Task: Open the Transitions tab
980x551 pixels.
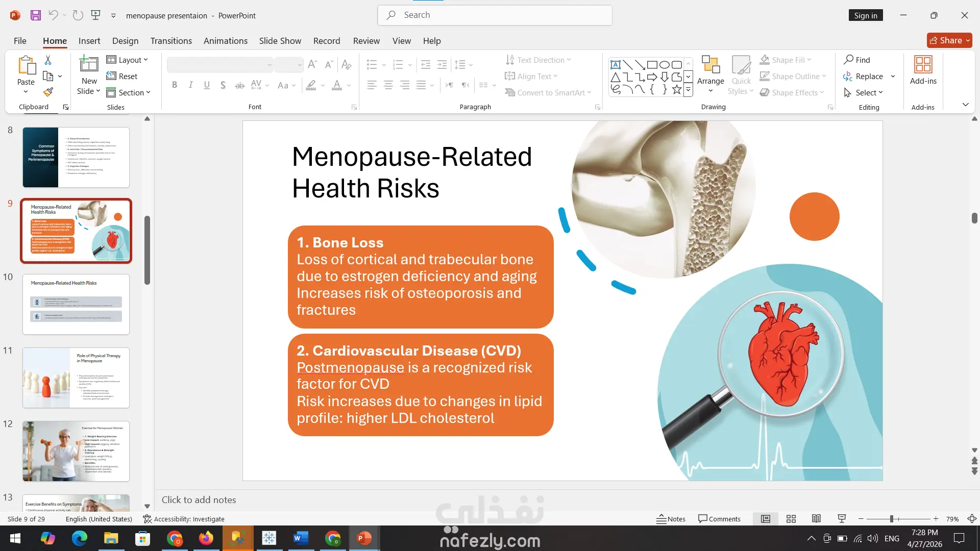Action: pyautogui.click(x=171, y=41)
